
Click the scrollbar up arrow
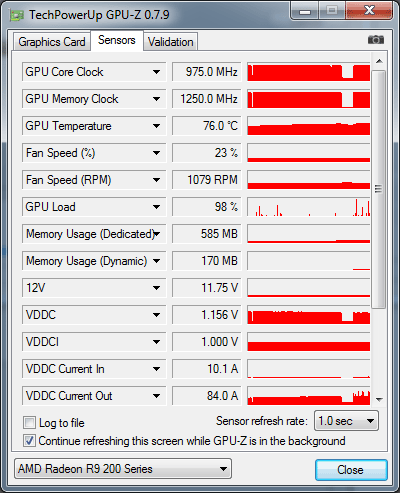click(x=379, y=61)
